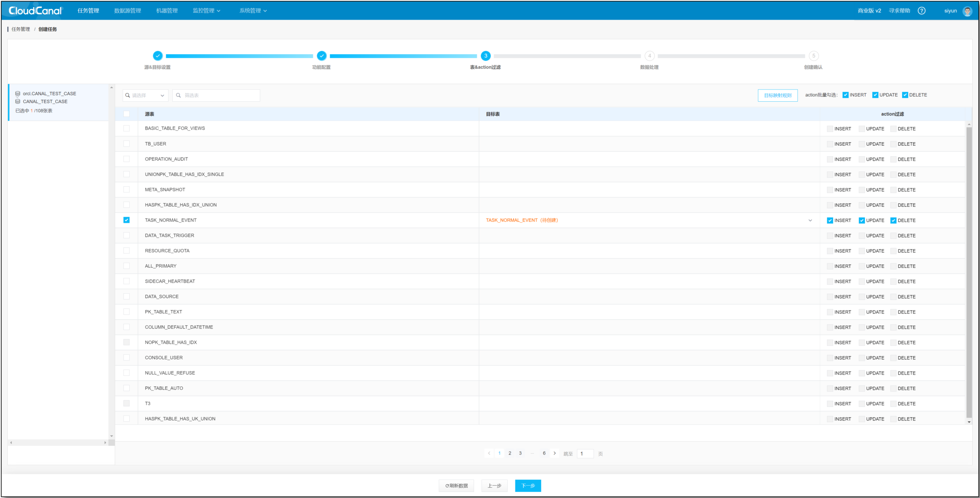Open the 请选择 dropdown filter

pyautogui.click(x=146, y=95)
